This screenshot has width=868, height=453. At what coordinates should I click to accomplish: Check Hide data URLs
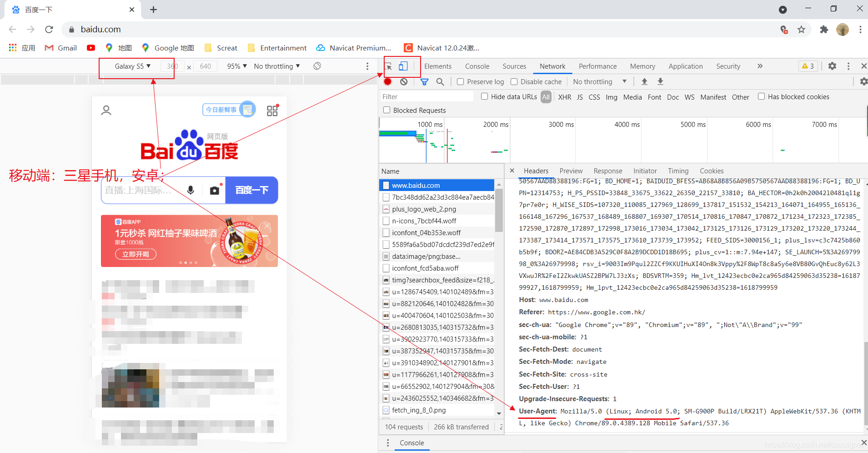click(485, 96)
